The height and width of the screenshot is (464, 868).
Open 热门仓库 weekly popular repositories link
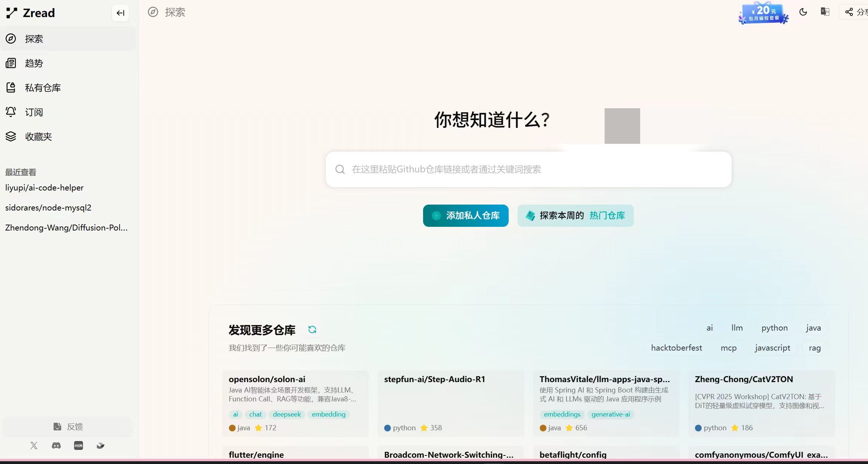click(x=607, y=215)
